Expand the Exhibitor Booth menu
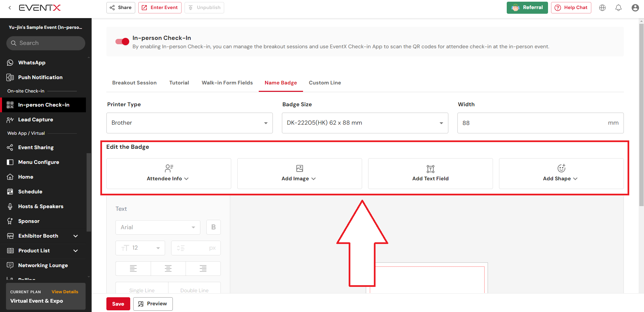The width and height of the screenshot is (644, 312). 76,236
